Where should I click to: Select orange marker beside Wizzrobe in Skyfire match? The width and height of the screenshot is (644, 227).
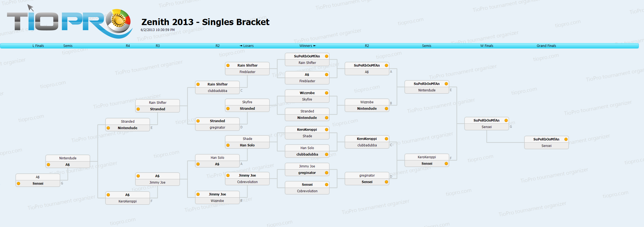(326, 93)
